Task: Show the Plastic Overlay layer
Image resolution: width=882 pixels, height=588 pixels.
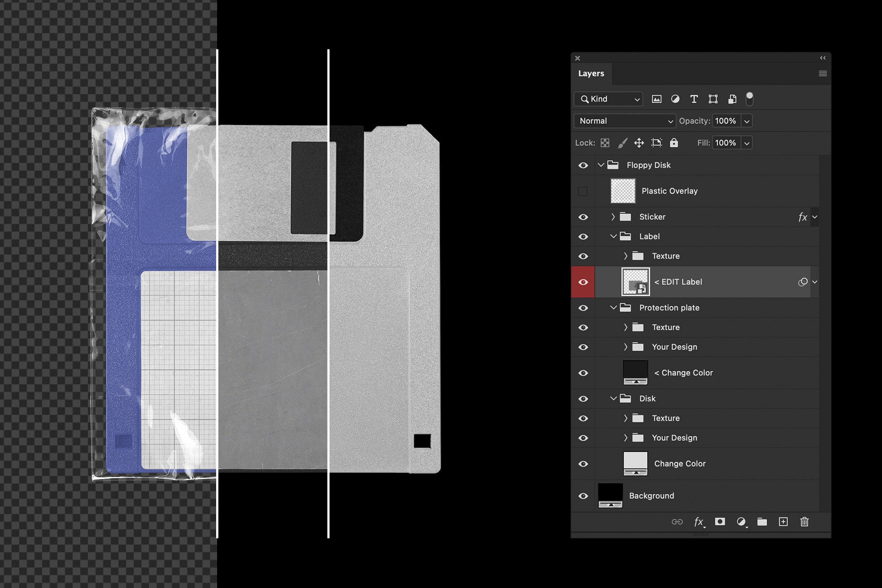Action: click(x=583, y=191)
